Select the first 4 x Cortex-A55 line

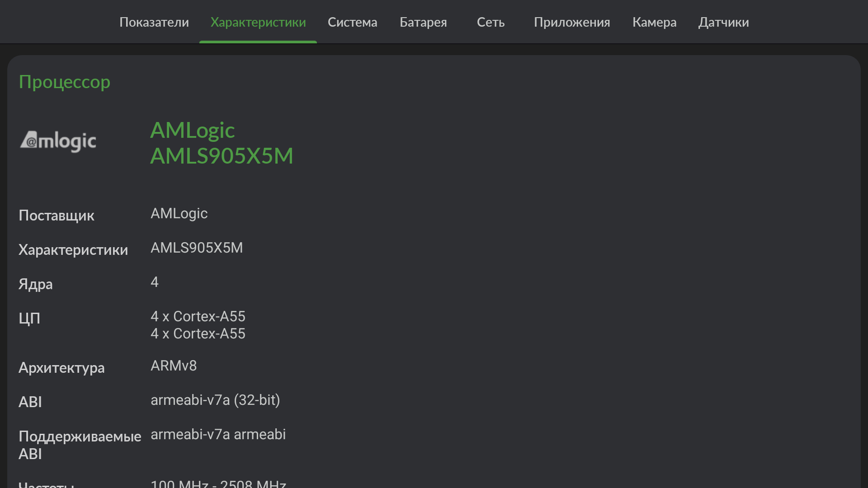(x=198, y=316)
